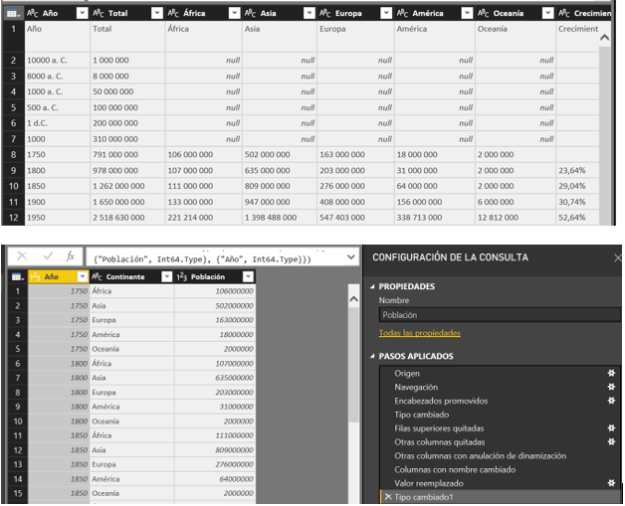Cancel formula edit with X icon

[x=21, y=257]
